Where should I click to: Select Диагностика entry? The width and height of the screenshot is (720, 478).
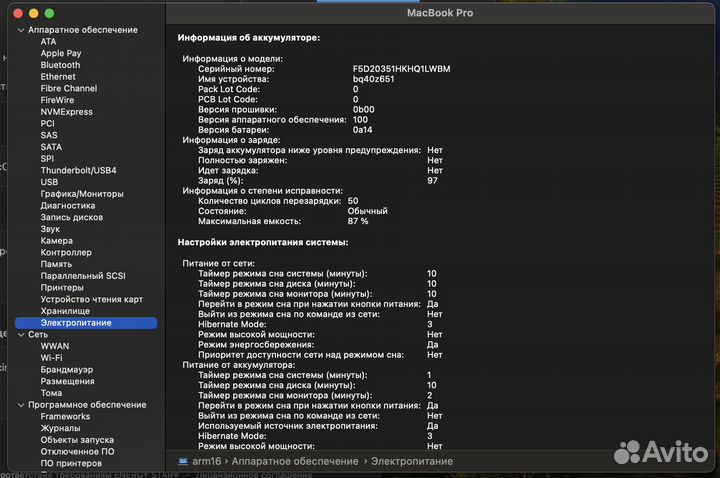(x=68, y=205)
